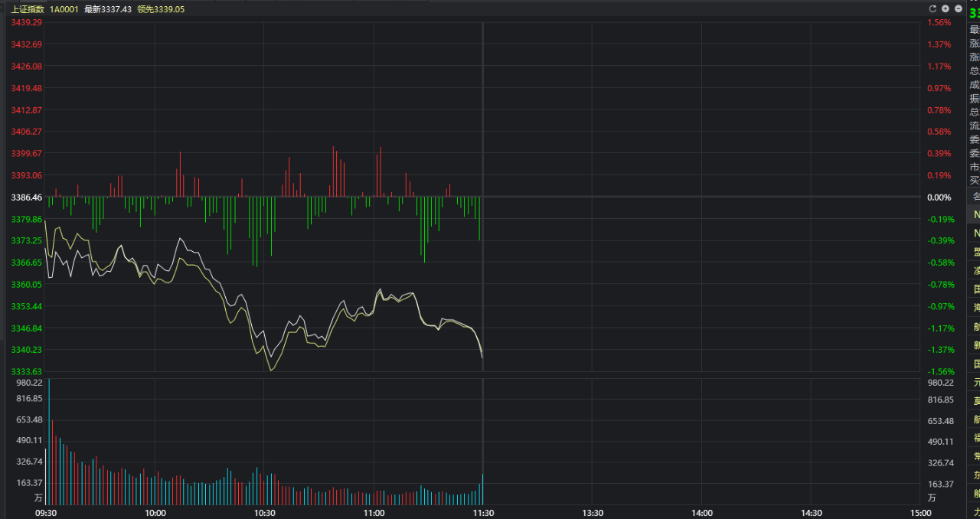Zoom in the chart with the plus icon
980x519 pixels.
tap(946, 8)
